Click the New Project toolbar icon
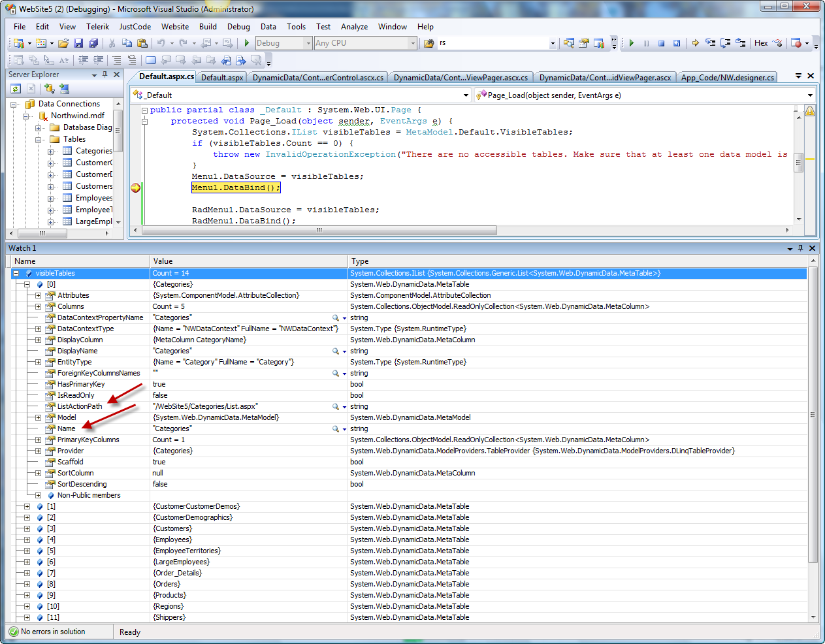This screenshot has height=644, width=825. [x=19, y=43]
